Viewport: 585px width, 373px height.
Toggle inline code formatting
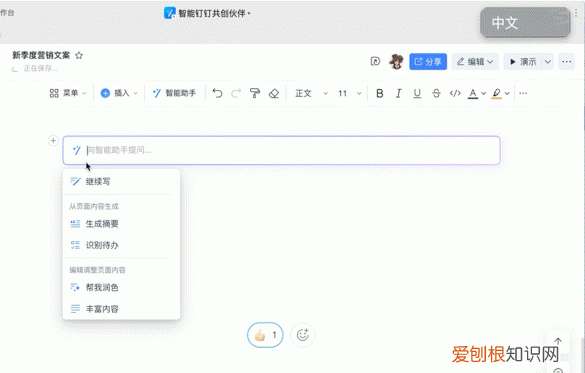tap(455, 93)
